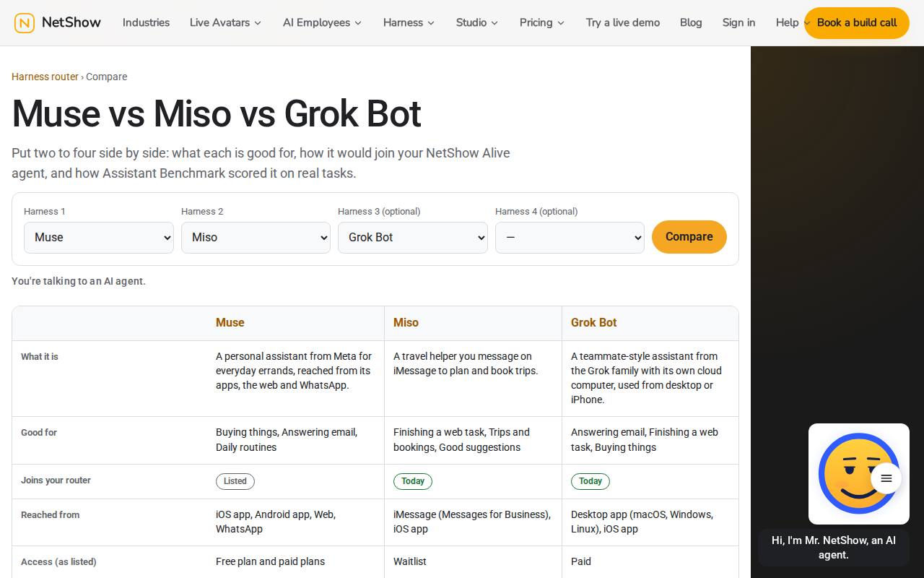Screen dimensions: 924x578
Task: Open the Harness nav dropdown
Action: coord(409,22)
